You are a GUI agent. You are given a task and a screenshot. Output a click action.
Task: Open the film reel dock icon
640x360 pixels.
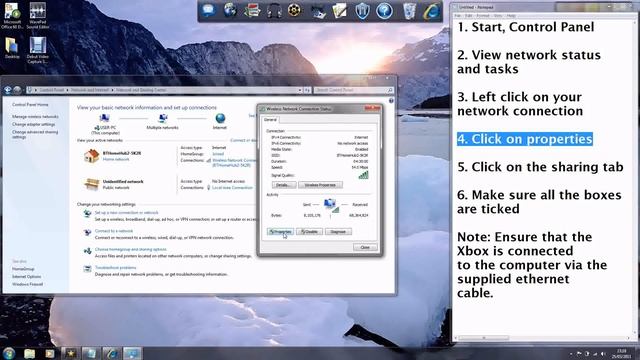click(295, 10)
